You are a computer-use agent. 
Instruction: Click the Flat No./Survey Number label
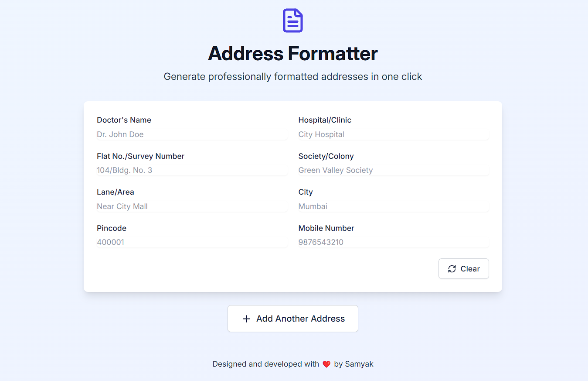(x=140, y=156)
